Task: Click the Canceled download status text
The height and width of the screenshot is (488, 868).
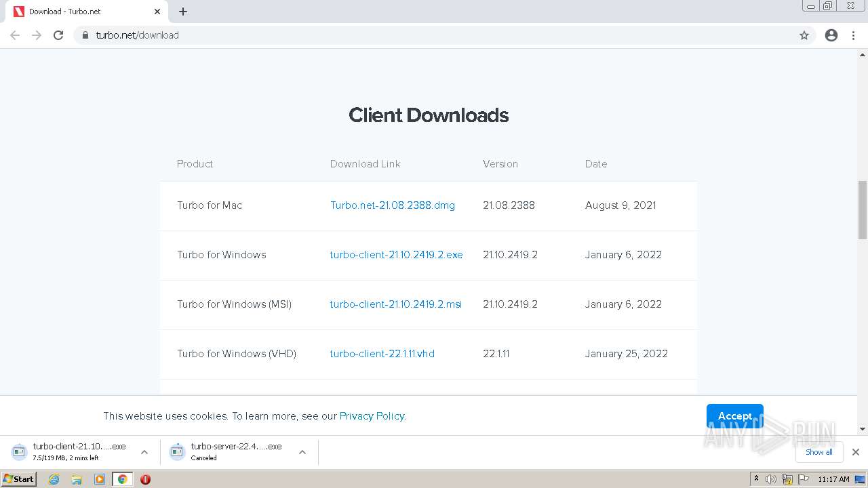Action: [203, 458]
